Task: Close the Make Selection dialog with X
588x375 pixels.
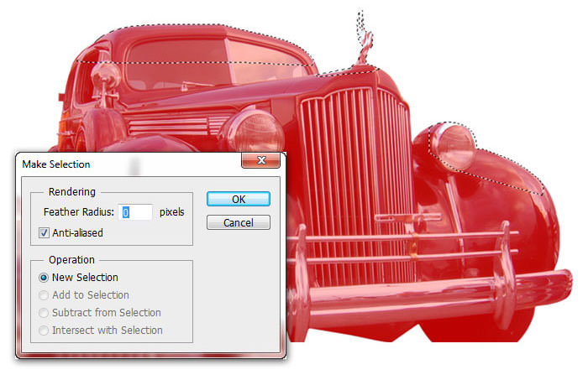Action: [x=261, y=160]
